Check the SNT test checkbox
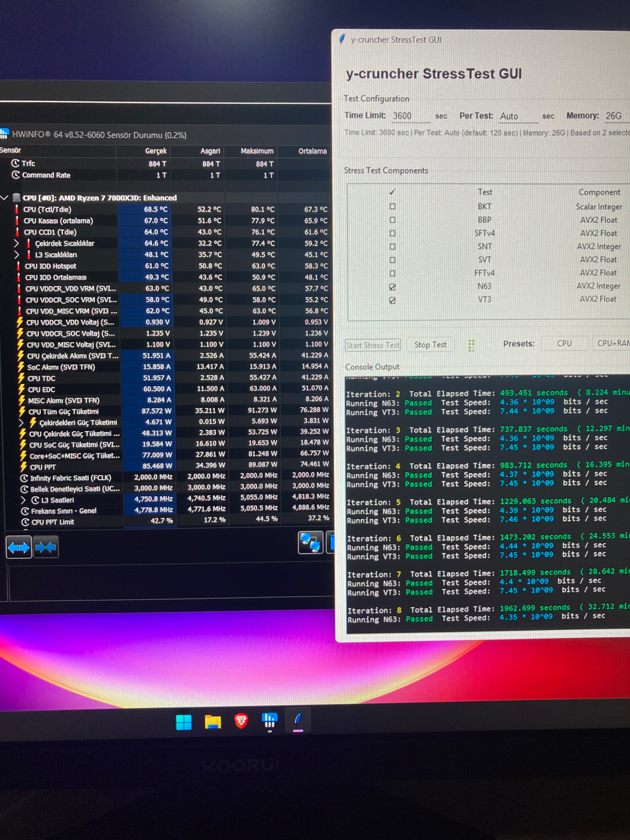 pos(392,247)
